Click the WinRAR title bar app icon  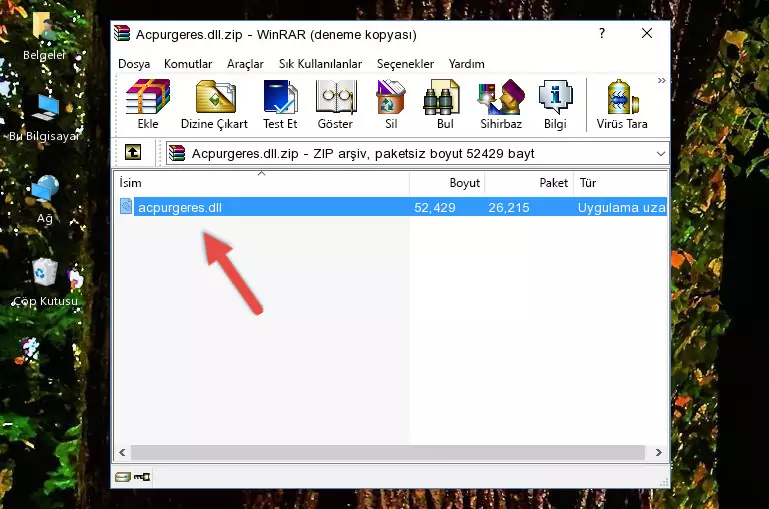122,34
